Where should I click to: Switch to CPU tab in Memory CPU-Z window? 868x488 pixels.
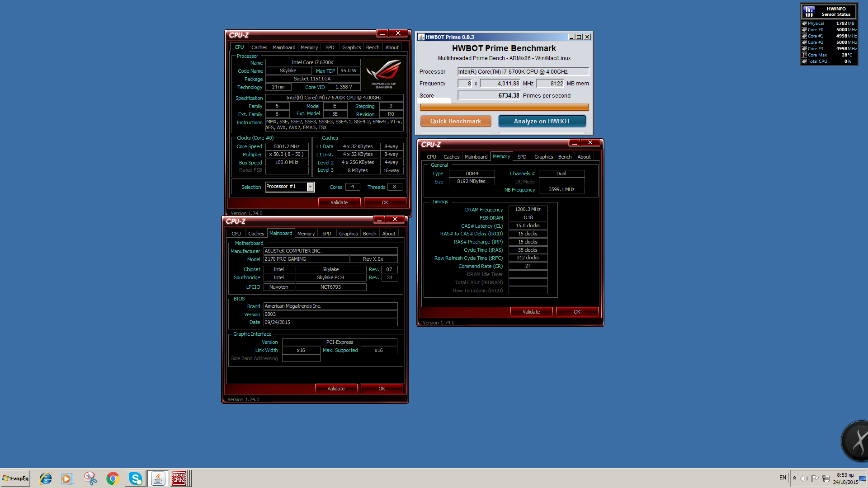tap(431, 157)
